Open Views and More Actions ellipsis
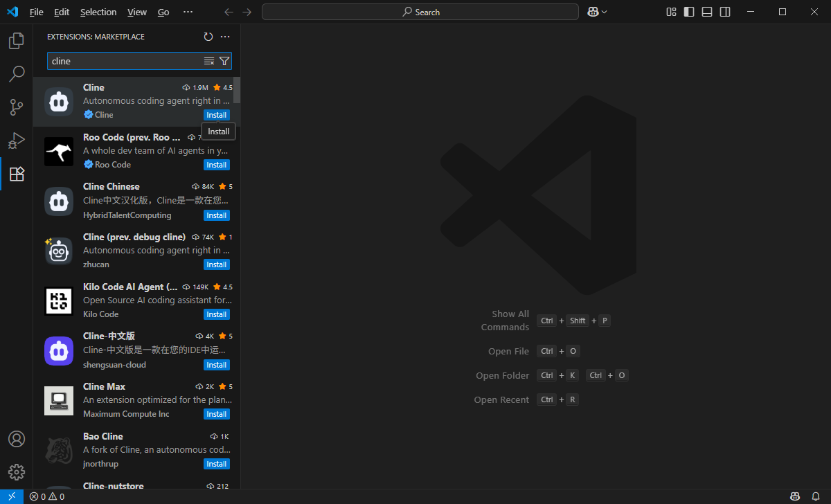 point(225,37)
